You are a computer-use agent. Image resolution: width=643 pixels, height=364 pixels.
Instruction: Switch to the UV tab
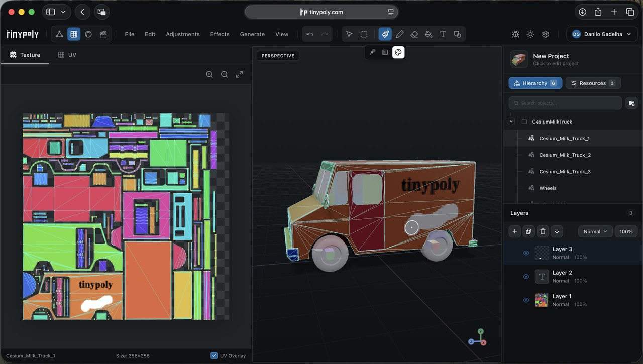pos(67,55)
